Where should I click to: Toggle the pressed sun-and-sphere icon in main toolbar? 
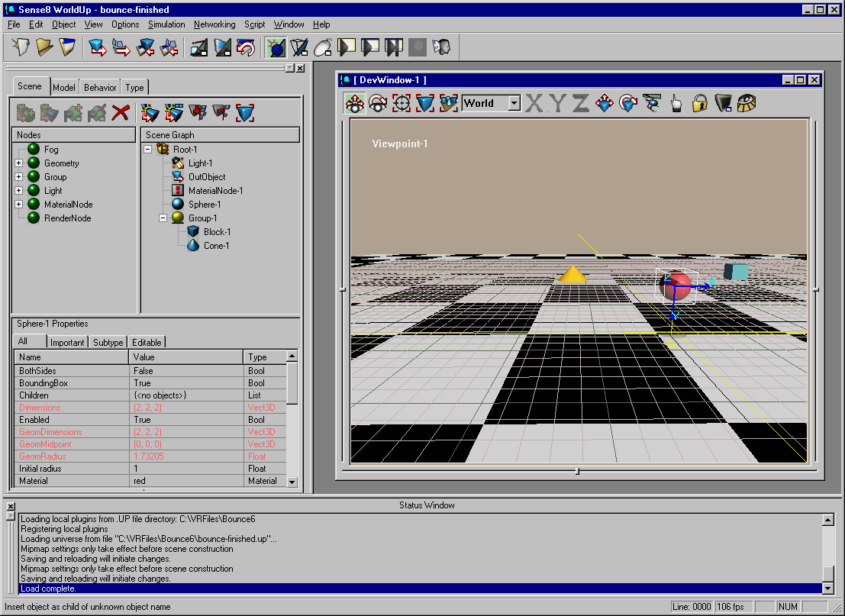(276, 47)
